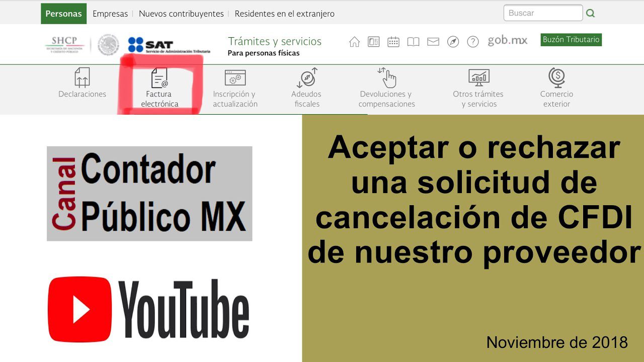
Task: Open the gob.mx link
Action: (508, 41)
